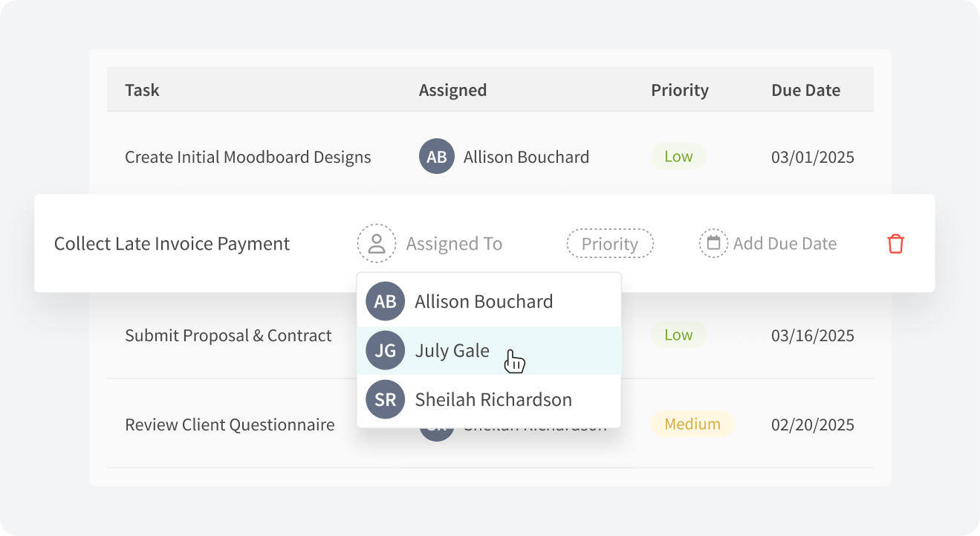980x536 pixels.
Task: Click the calendar icon for due date
Action: pyautogui.click(x=713, y=243)
